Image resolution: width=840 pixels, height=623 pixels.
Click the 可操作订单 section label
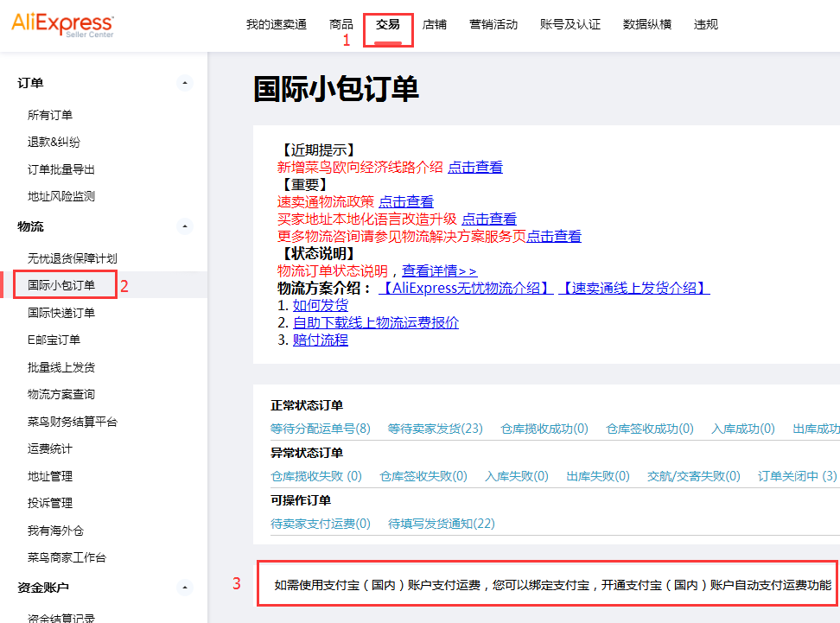coord(301,500)
